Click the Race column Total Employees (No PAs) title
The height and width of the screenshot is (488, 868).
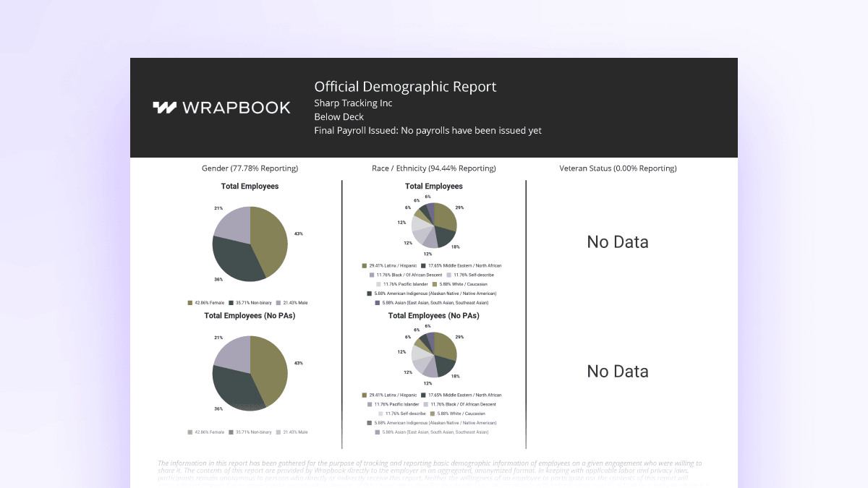(434, 315)
